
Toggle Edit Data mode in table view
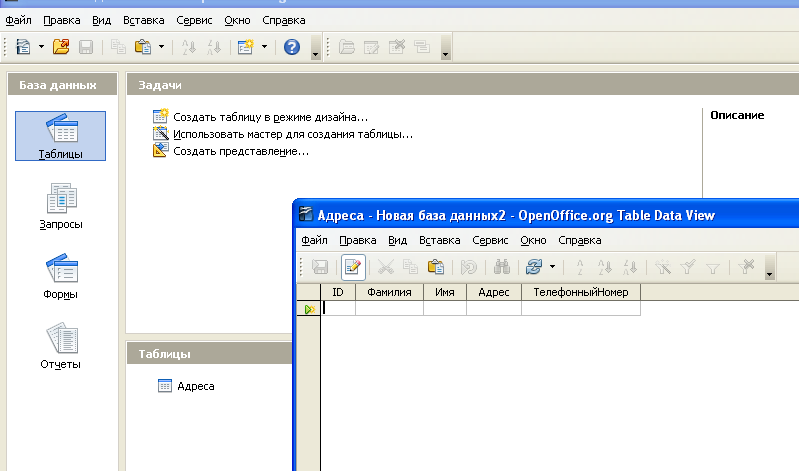point(353,267)
